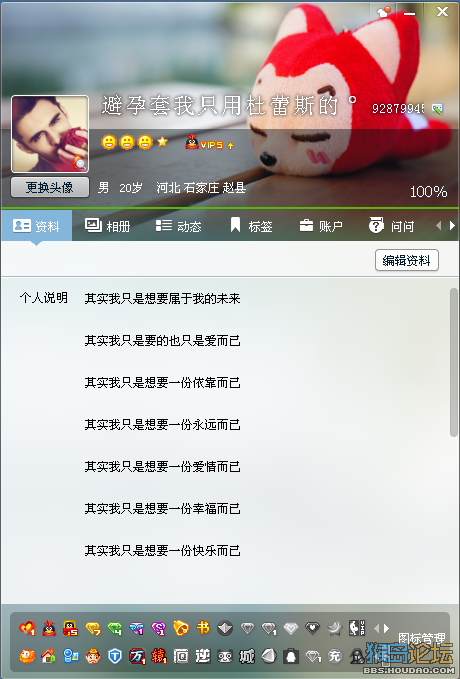Click the red penguin QQ member icon
Screen dimensions: 460x679
(49, 628)
